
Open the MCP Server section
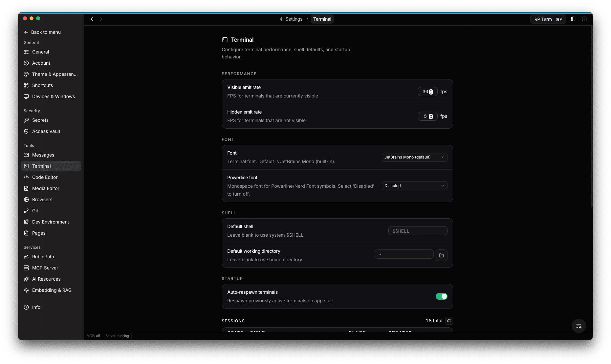click(45, 268)
